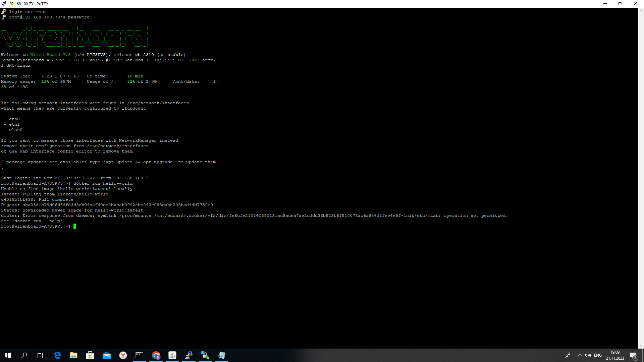
Task: Open File Explorer from the taskbar
Action: coord(74,355)
